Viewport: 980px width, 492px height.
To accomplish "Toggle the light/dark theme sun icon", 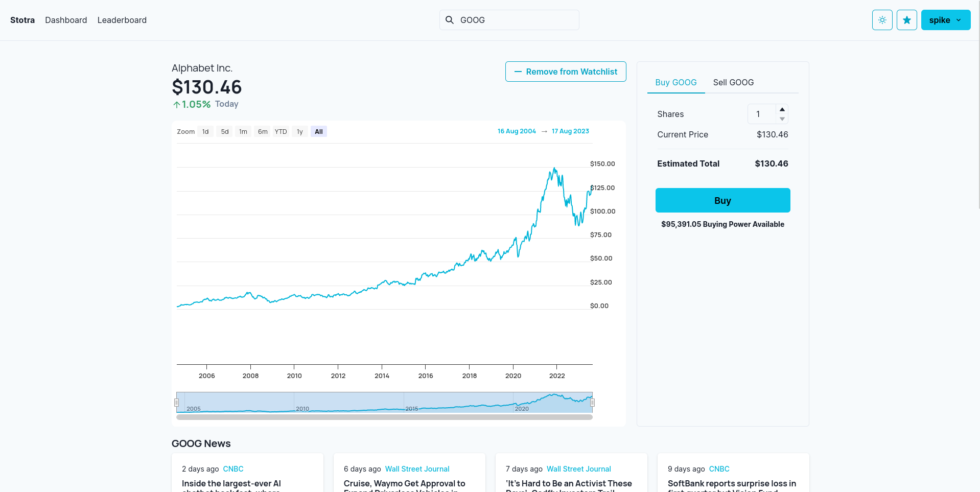I will click(882, 20).
